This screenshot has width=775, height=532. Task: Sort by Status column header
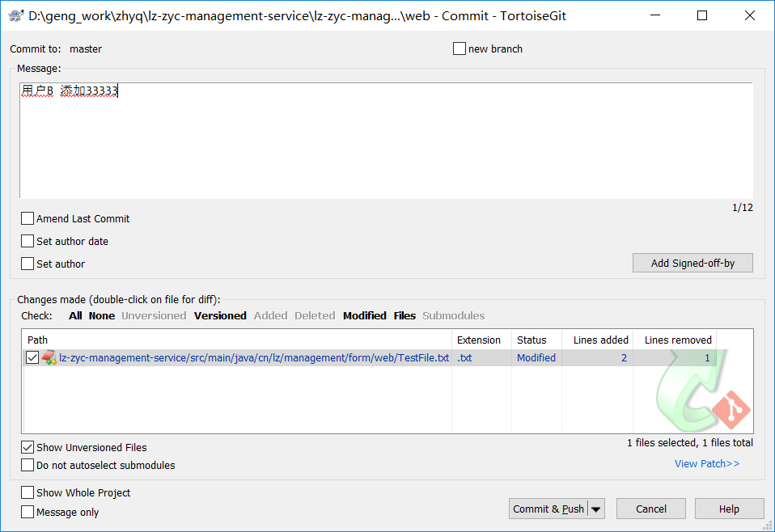pyautogui.click(x=537, y=340)
